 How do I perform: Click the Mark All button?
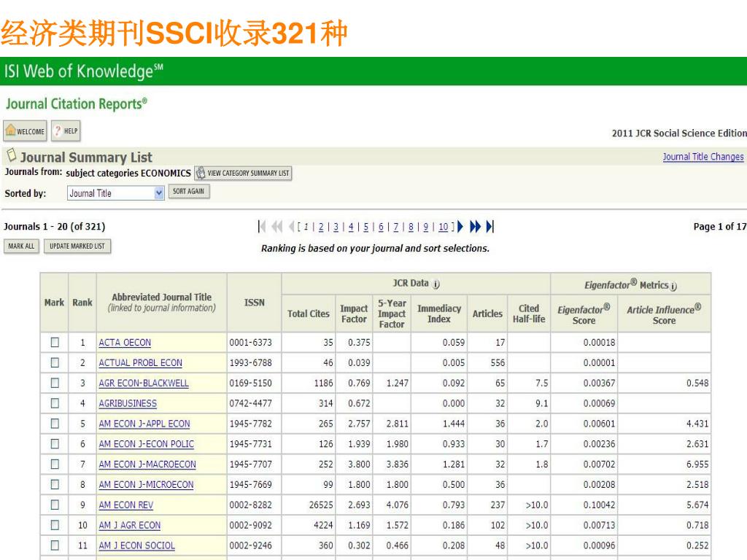(21, 246)
